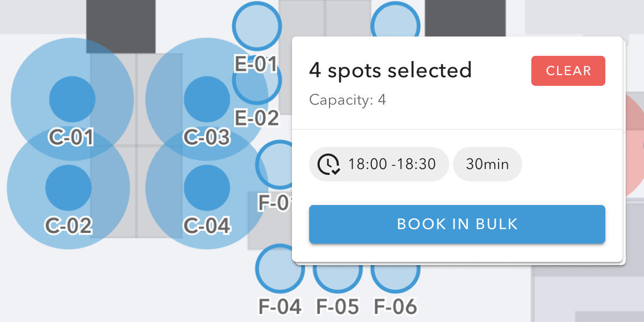Click the dark gray block at top left
The image size is (644, 322).
[x=121, y=26]
